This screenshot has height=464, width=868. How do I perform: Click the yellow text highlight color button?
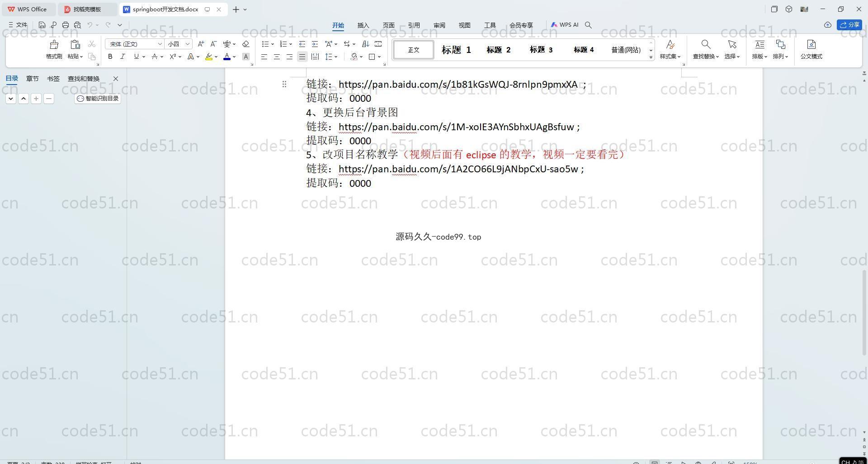(208, 57)
